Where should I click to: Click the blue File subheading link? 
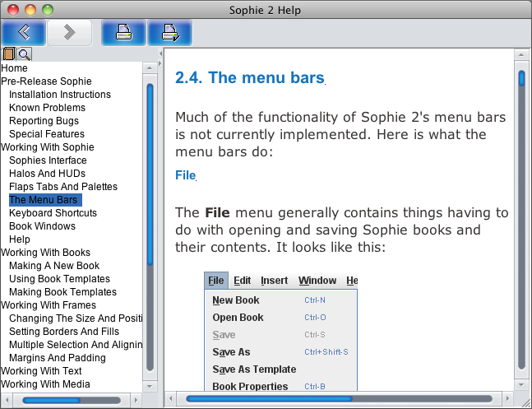click(186, 175)
